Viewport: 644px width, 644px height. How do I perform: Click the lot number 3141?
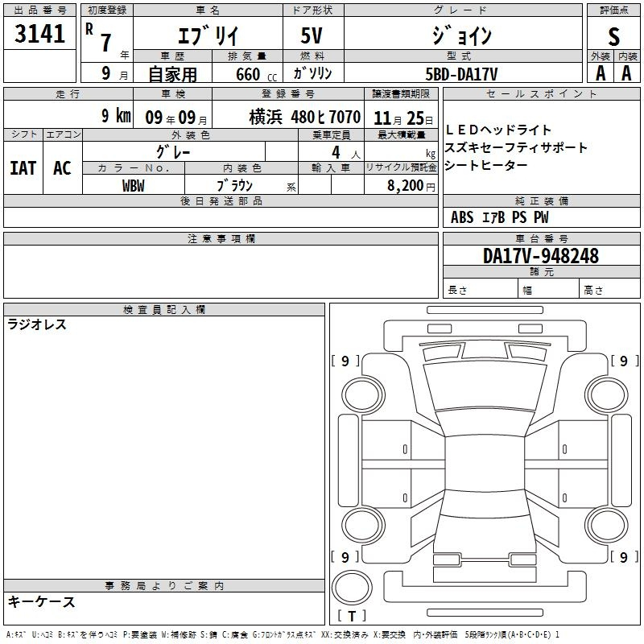40,35
